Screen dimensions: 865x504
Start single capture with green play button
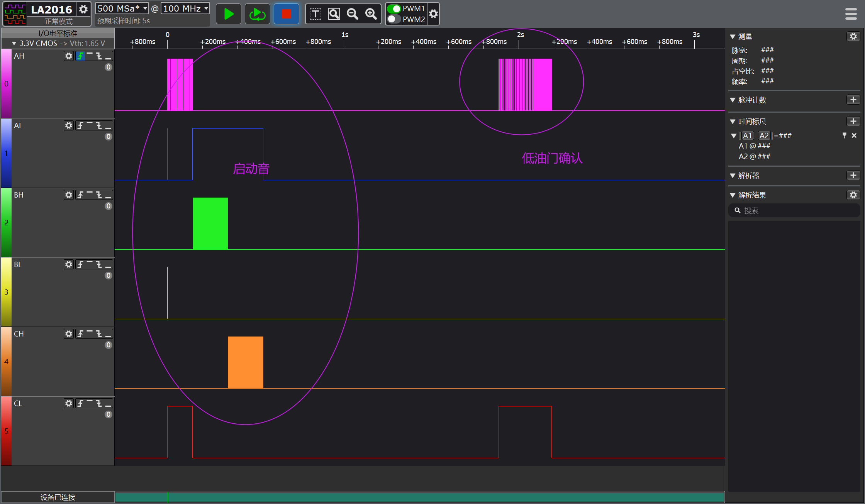(x=228, y=14)
